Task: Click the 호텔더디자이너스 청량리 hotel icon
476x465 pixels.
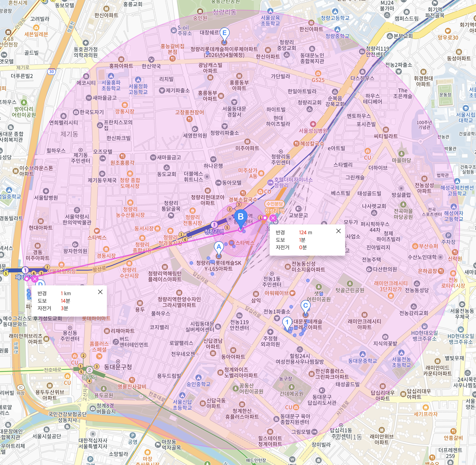Action: [x=270, y=182]
